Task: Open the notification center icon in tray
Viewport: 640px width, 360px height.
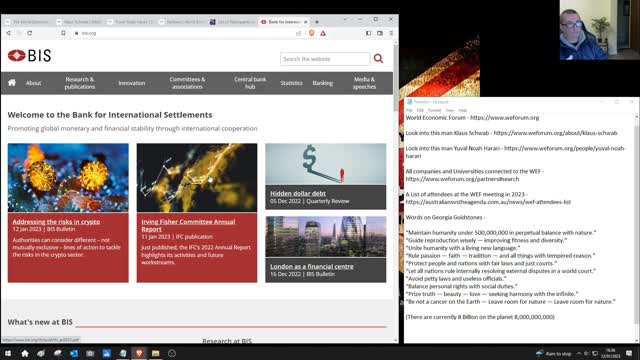Action: point(629,353)
